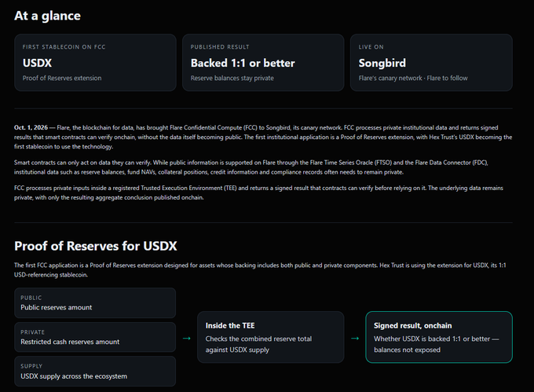Click 'LIVE ON' label
The height and width of the screenshot is (392, 534).
tap(371, 47)
